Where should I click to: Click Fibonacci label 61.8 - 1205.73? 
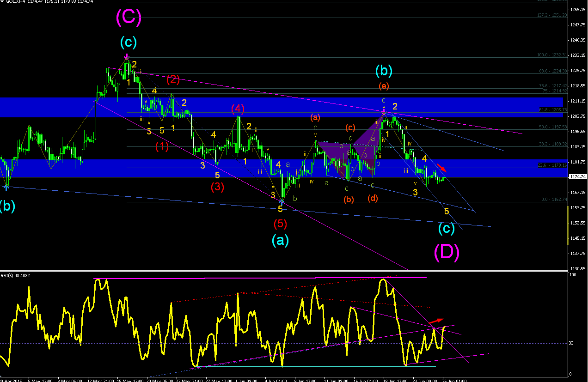pyautogui.click(x=553, y=109)
